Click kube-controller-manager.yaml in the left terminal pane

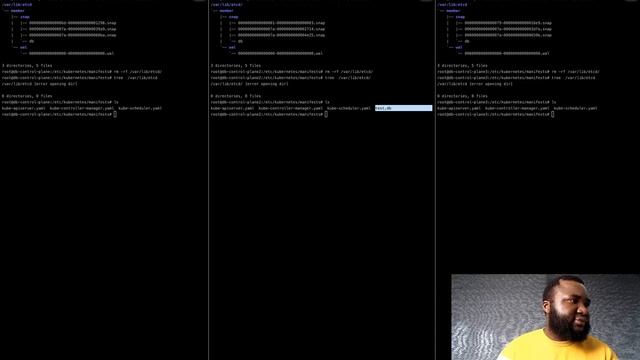(x=82, y=109)
